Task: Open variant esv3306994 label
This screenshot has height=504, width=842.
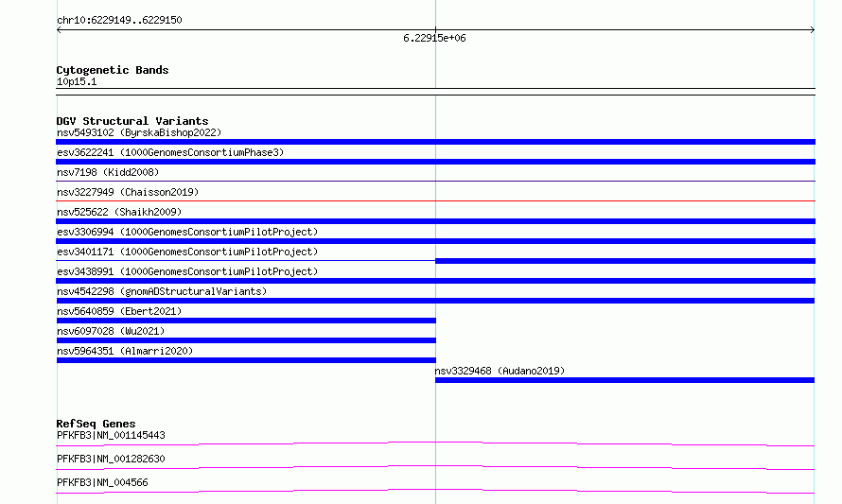Action: [187, 232]
